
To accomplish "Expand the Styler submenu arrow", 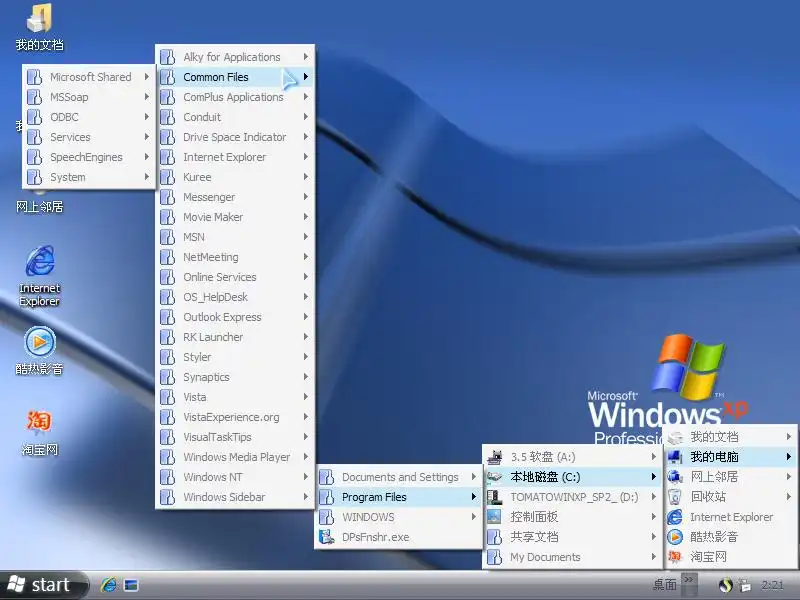I will coord(306,357).
